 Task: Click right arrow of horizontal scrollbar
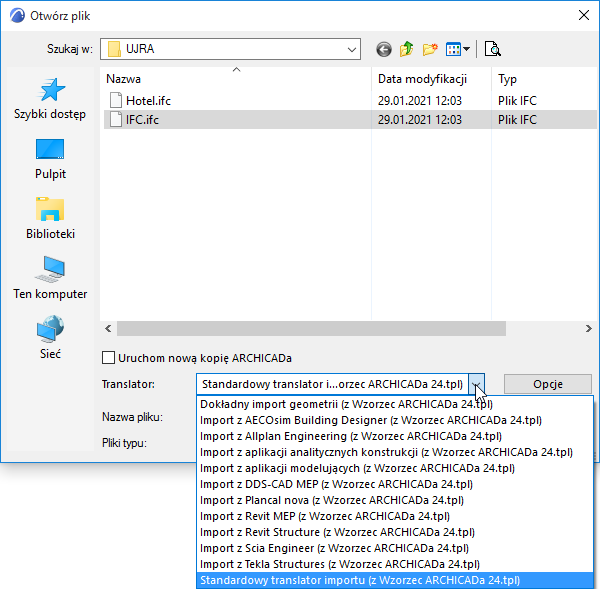tap(589, 328)
